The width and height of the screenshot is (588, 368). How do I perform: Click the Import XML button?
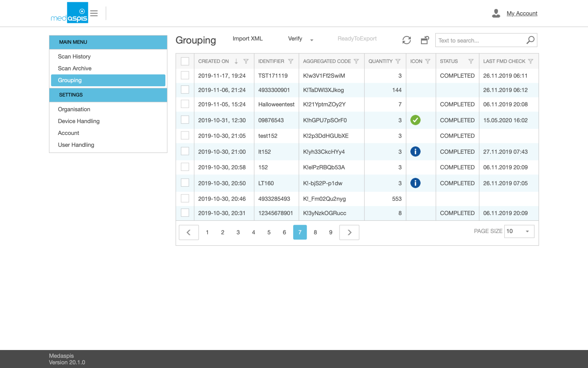(248, 39)
